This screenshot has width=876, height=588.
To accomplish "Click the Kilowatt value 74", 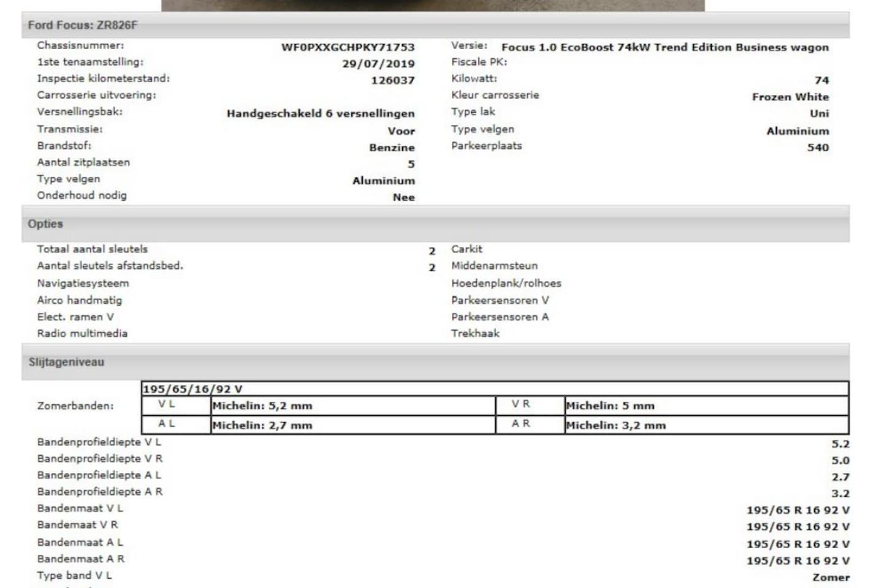I will coord(821,80).
